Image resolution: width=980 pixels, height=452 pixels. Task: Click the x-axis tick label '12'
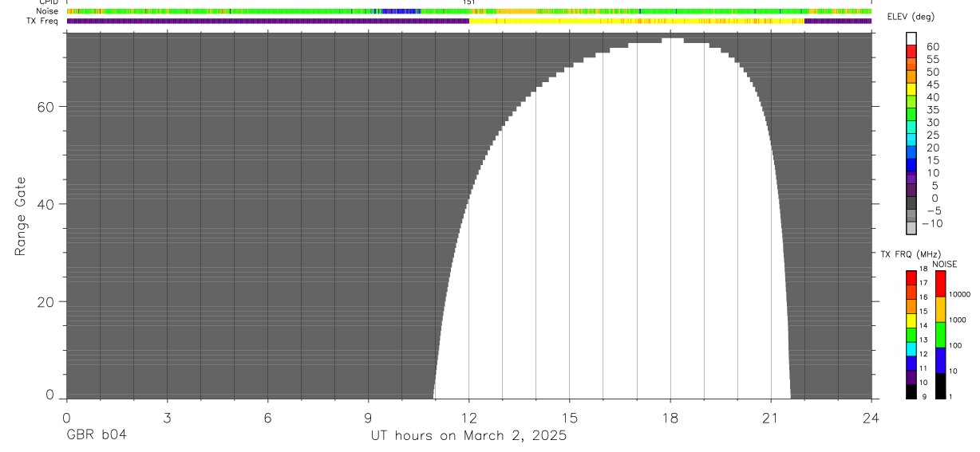[468, 418]
